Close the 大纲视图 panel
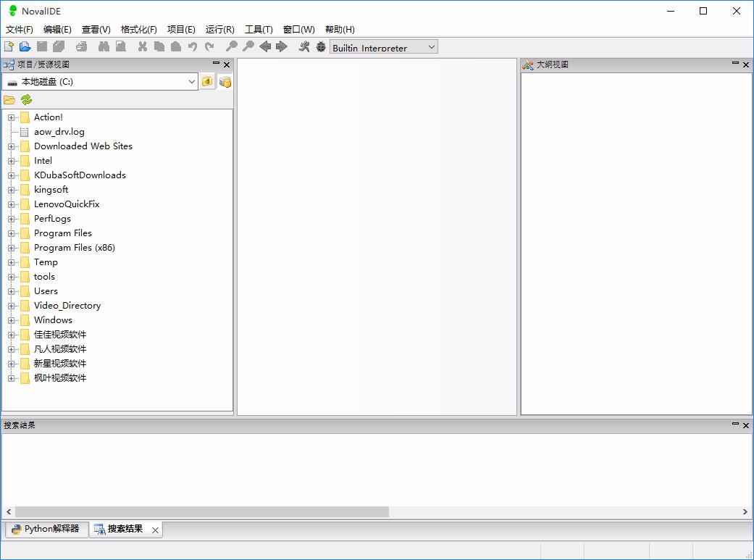Viewport: 754px width, 560px height. click(x=746, y=64)
